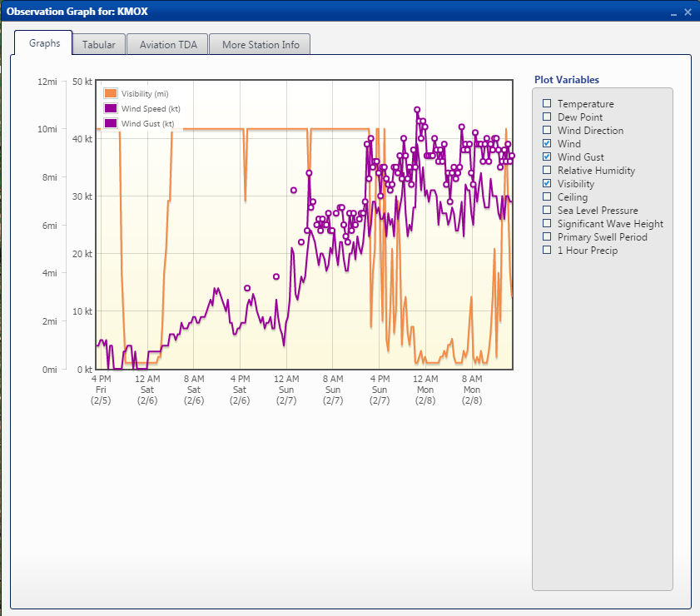Switch to the Tabular tab
Image resolution: width=700 pixels, height=616 pixels.
(x=99, y=45)
